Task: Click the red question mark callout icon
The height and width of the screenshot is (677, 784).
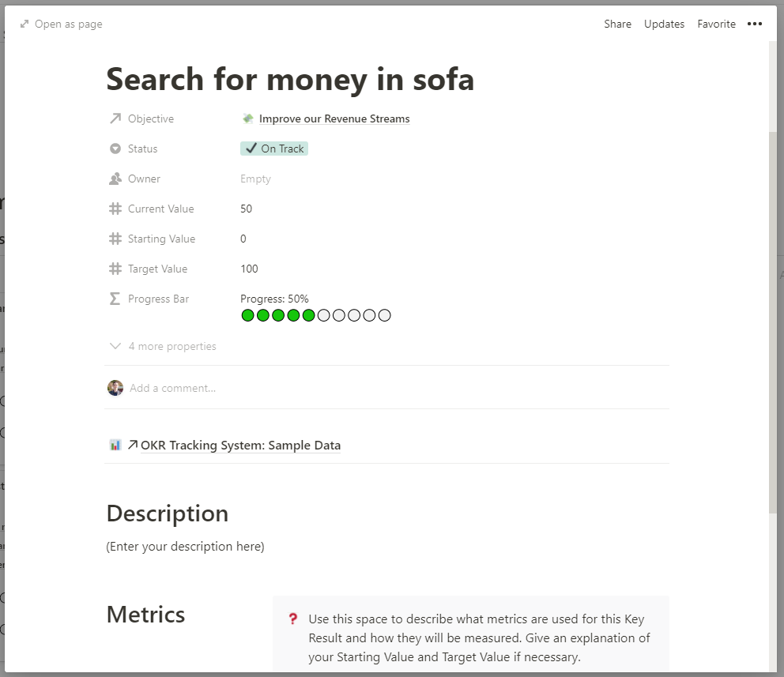Action: [293, 619]
